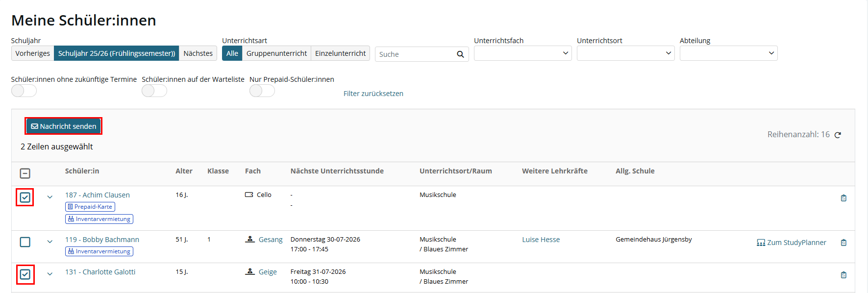Toggle the select-all header checkbox
Viewport: 868px width, 293px height.
coord(25,173)
